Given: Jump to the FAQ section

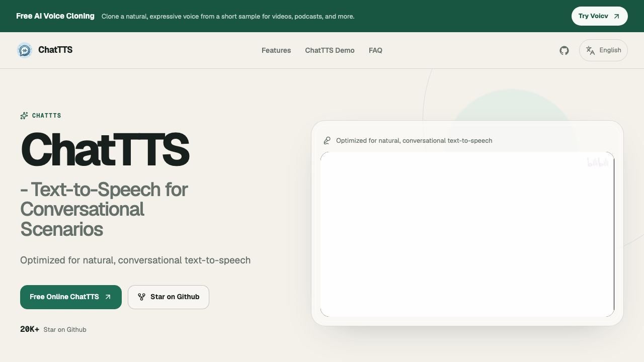Looking at the screenshot, I should (375, 50).
